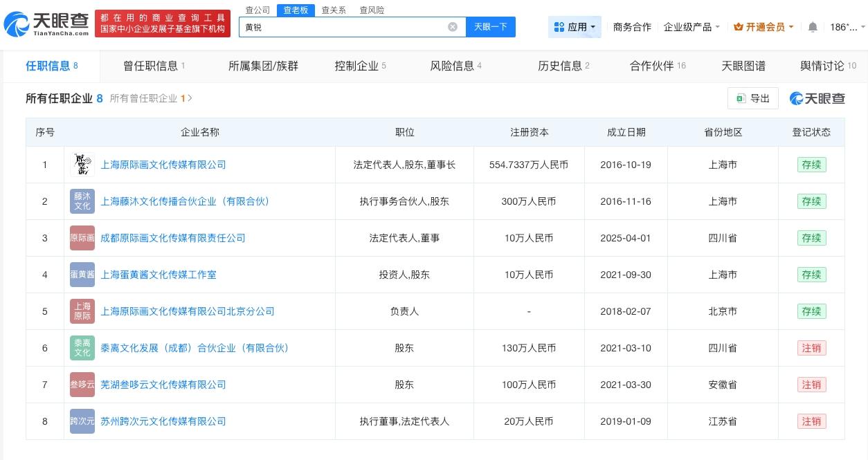This screenshot has width=868, height=460.
Task: Select the 2025-04-01 date cell
Action: [626, 238]
